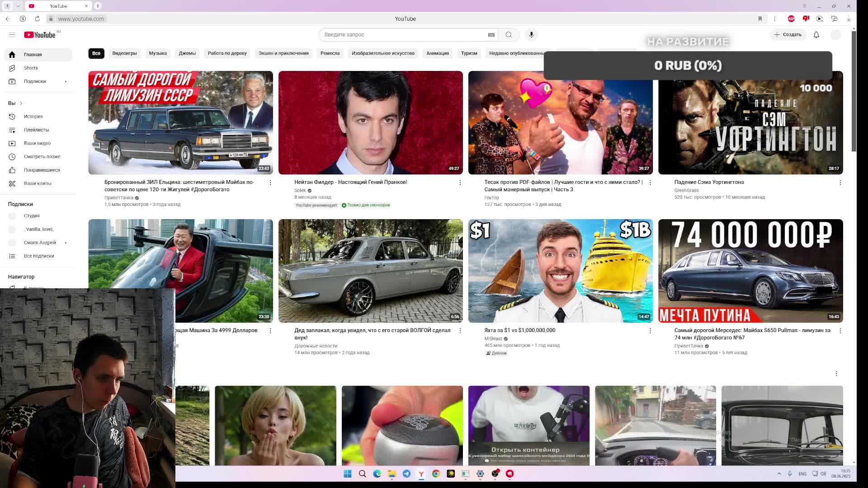Open Shorts in the sidebar
This screenshot has height=488, width=868.
click(38, 68)
